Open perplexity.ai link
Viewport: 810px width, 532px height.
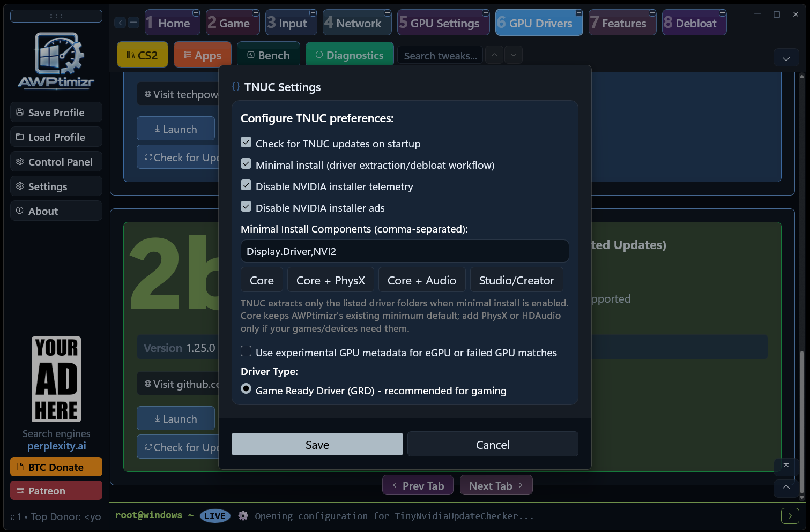(x=57, y=446)
